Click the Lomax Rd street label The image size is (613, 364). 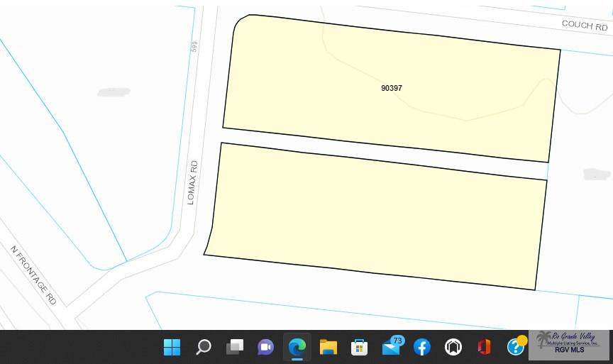pyautogui.click(x=192, y=182)
